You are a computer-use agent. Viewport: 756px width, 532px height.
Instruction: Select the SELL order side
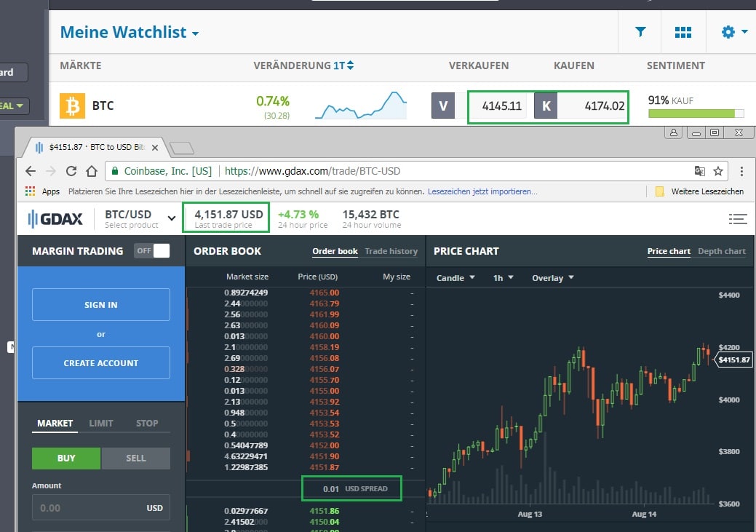135,458
